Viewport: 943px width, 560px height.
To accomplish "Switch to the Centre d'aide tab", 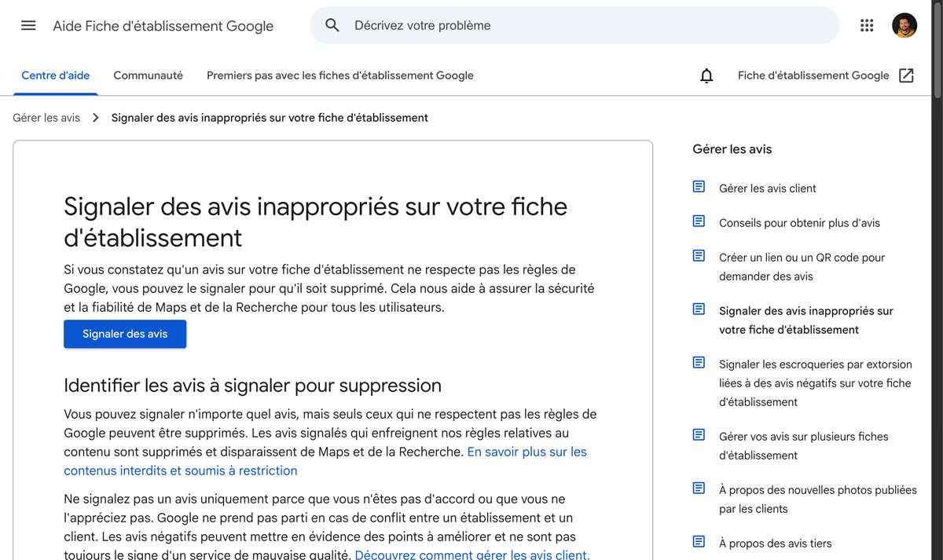I will (x=56, y=75).
